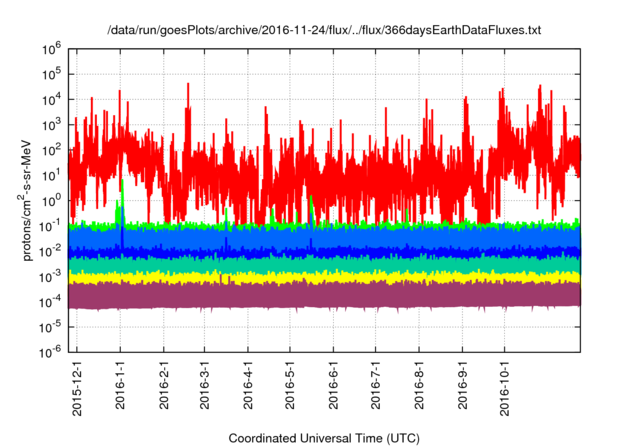Click the yellow flux band in the plot
Screen dimensions: 640x448
[324, 277]
